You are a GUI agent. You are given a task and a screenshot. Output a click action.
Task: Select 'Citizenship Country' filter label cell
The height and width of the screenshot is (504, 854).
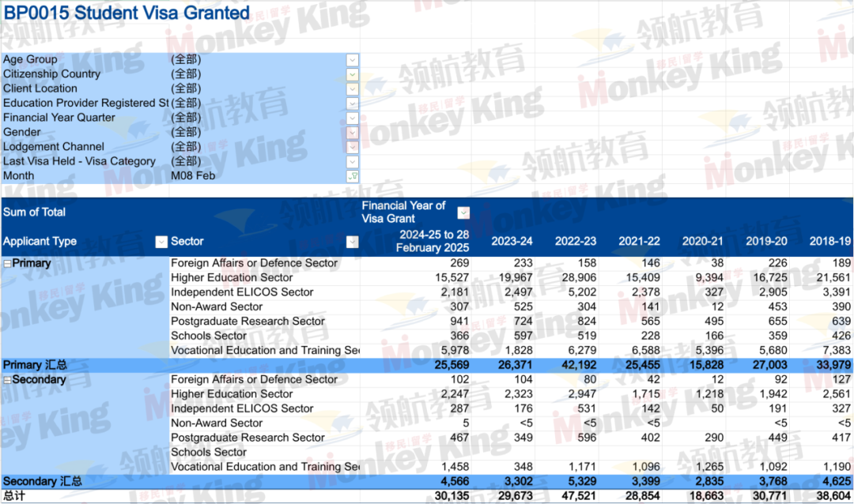pyautogui.click(x=51, y=74)
